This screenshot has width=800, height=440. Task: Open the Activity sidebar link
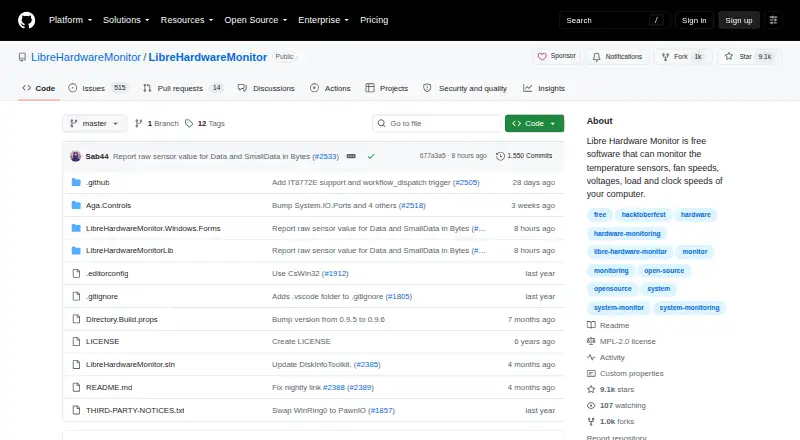click(x=606, y=357)
